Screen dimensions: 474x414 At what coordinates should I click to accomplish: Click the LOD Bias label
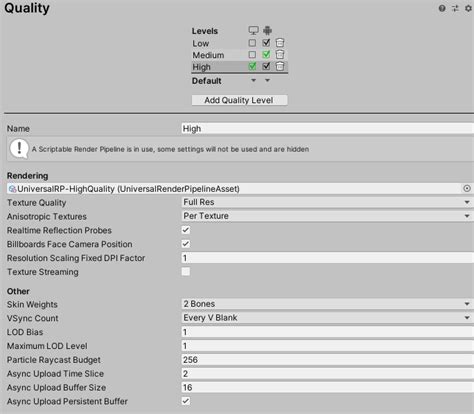tap(25, 332)
